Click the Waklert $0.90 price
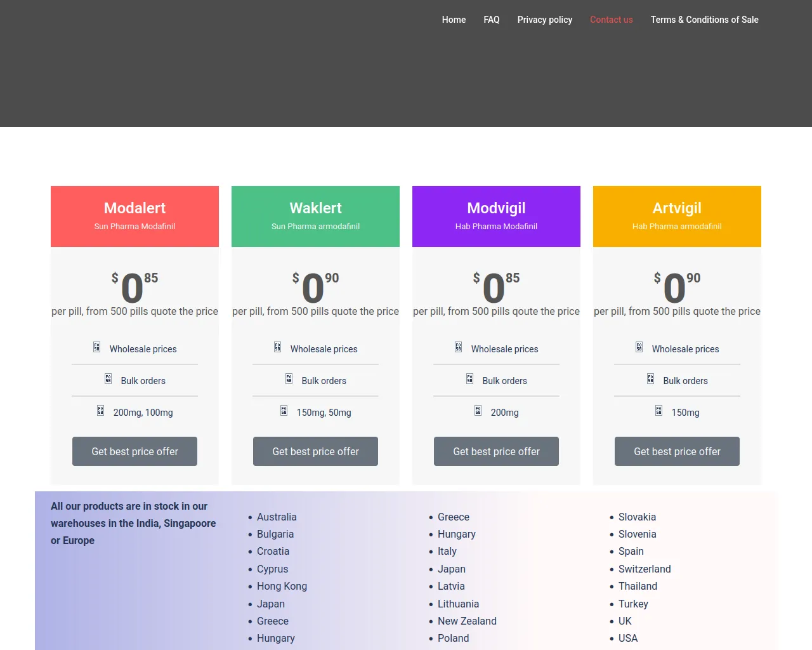Viewport: 812px width, 650px height. (x=315, y=287)
